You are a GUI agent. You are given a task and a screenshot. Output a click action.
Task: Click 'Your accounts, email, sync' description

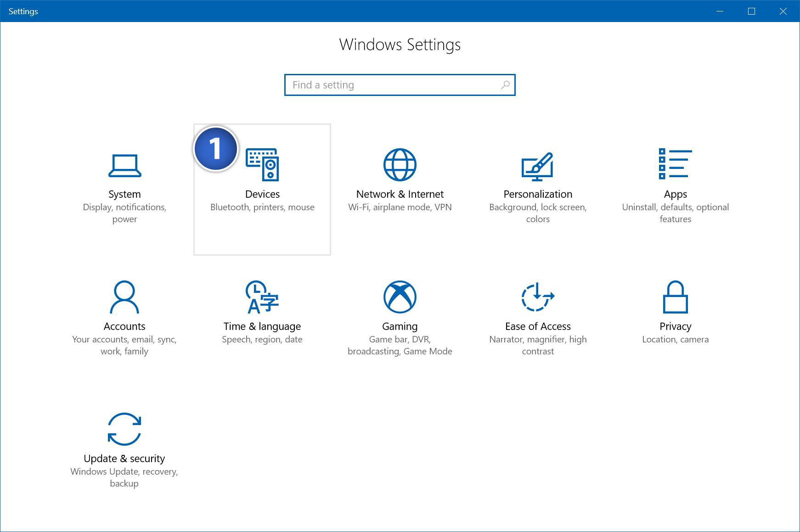click(124, 339)
